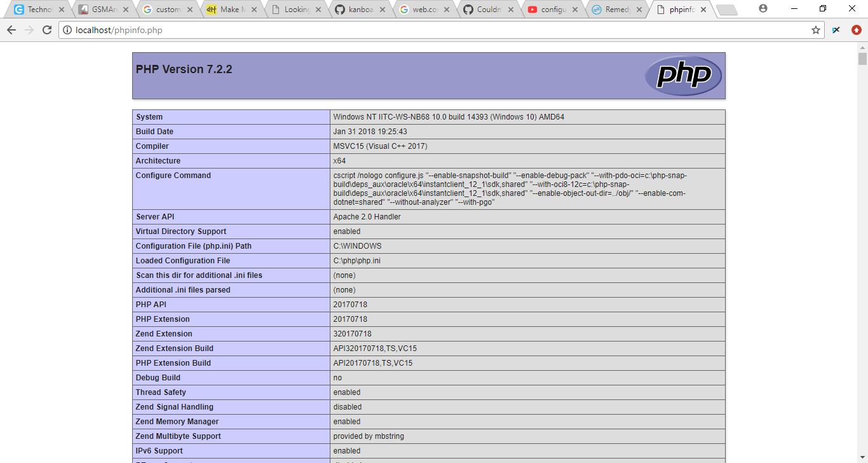Open Chrome profile avatar icon
The height and width of the screenshot is (463, 868).
click(x=763, y=8)
